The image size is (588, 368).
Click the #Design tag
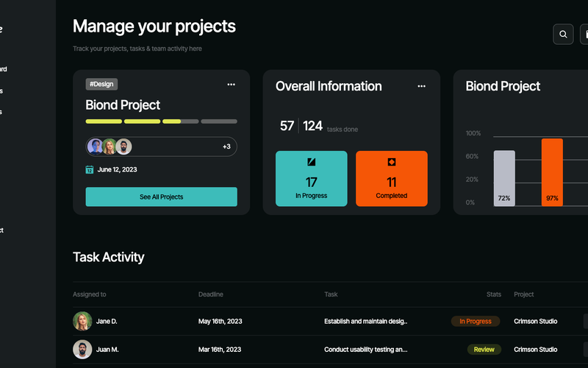101,84
